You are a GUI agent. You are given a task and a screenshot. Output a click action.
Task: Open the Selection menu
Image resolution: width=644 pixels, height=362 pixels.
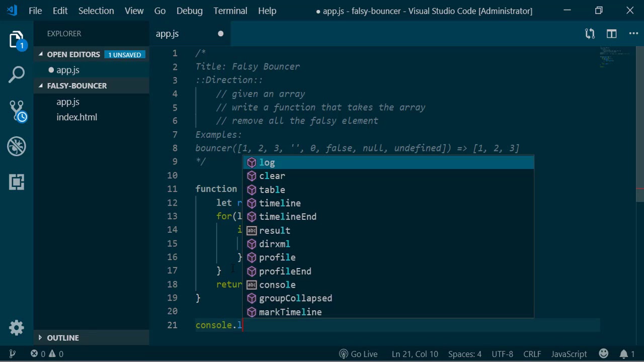point(96,11)
